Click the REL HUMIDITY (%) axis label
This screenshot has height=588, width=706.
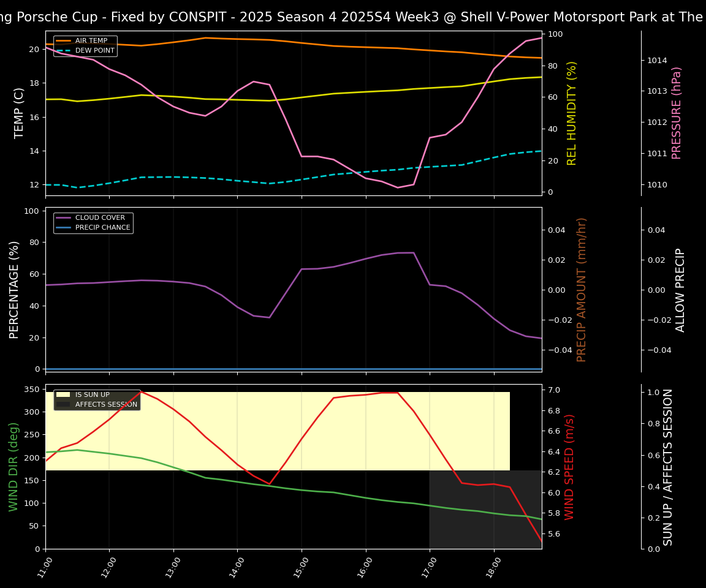pyautogui.click(x=572, y=113)
